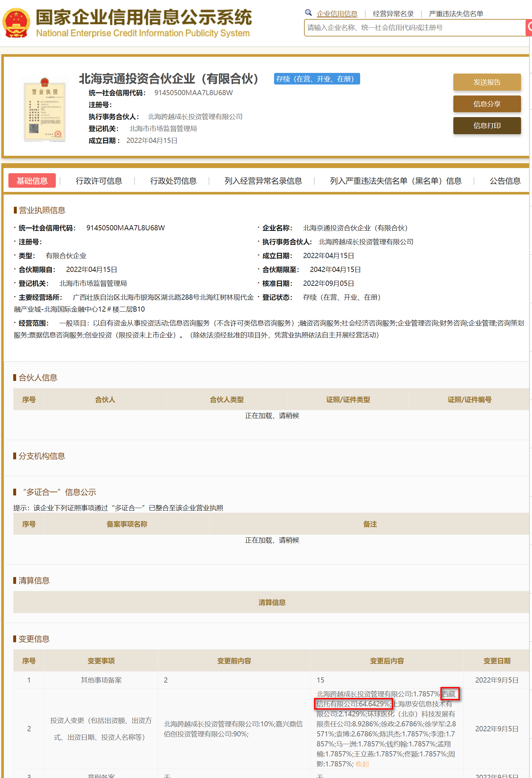The image size is (532, 778).
Task: Select 严重违法失信名单 search category
Action: point(456,14)
